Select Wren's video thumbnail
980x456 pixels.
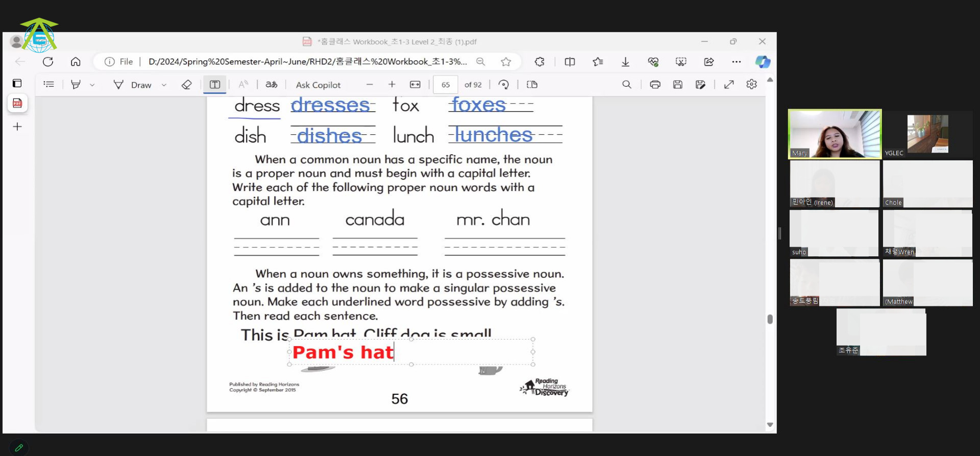pyautogui.click(x=927, y=233)
